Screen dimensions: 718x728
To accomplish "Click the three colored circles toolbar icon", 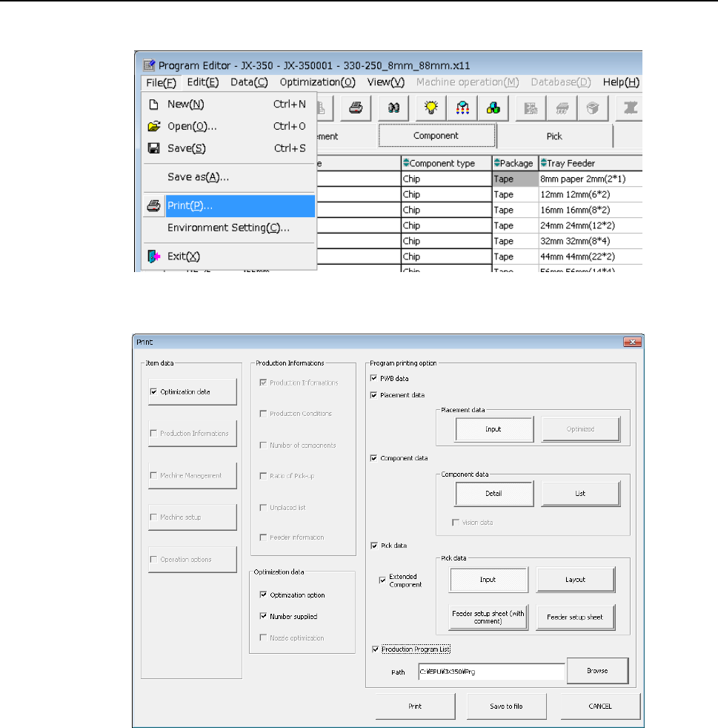I will (493, 107).
